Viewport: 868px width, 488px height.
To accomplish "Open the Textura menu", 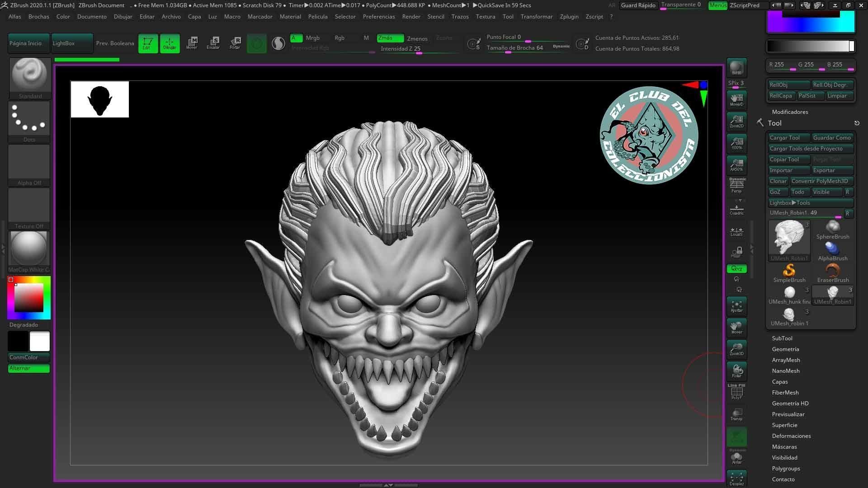I will point(486,16).
